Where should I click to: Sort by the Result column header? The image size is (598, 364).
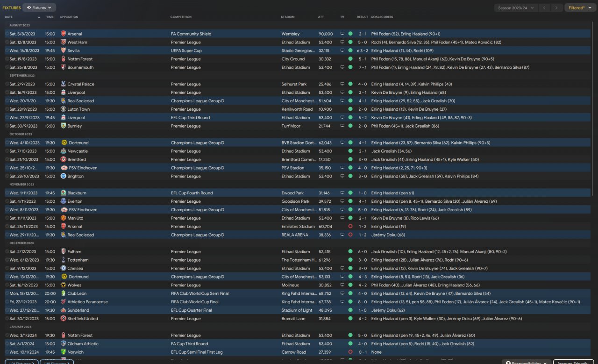click(363, 17)
